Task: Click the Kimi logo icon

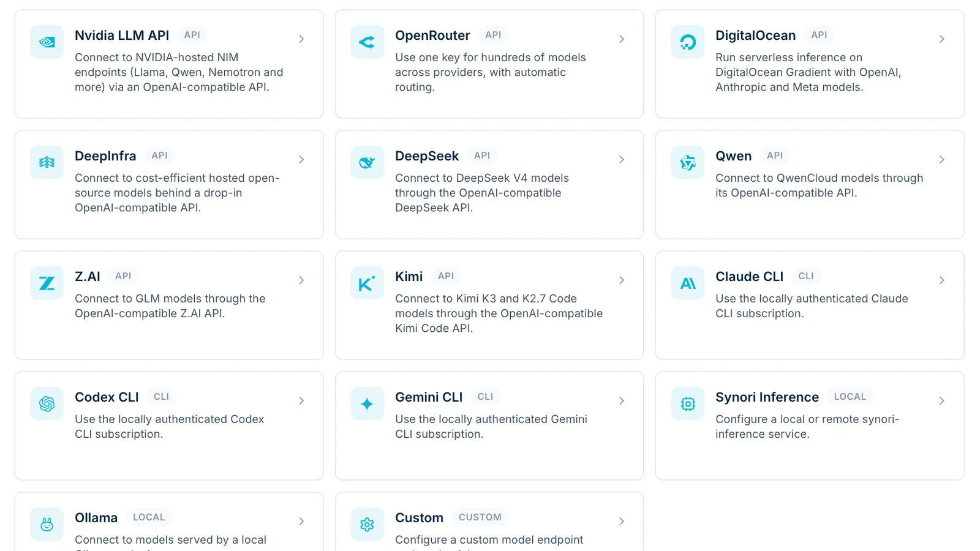Action: (x=367, y=283)
